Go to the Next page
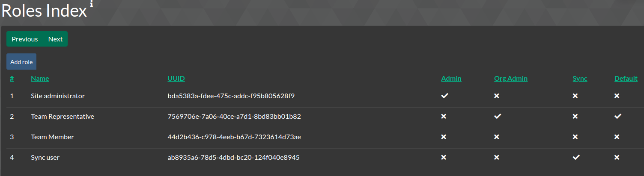The width and height of the screenshot is (644, 176). pyautogui.click(x=55, y=39)
